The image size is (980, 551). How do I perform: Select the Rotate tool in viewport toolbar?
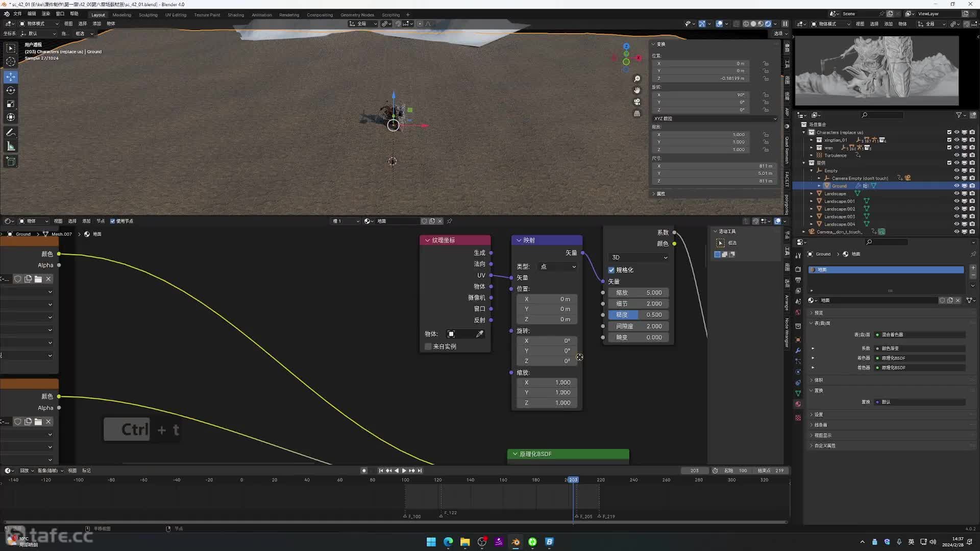tap(11, 90)
